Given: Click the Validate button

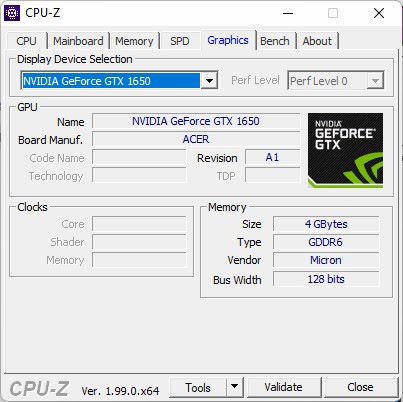Looking at the screenshot, I should tap(284, 387).
